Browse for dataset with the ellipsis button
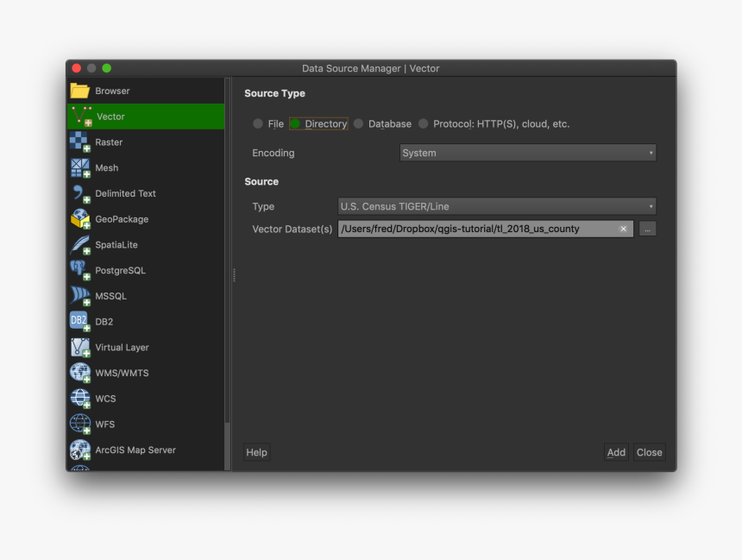 point(647,230)
